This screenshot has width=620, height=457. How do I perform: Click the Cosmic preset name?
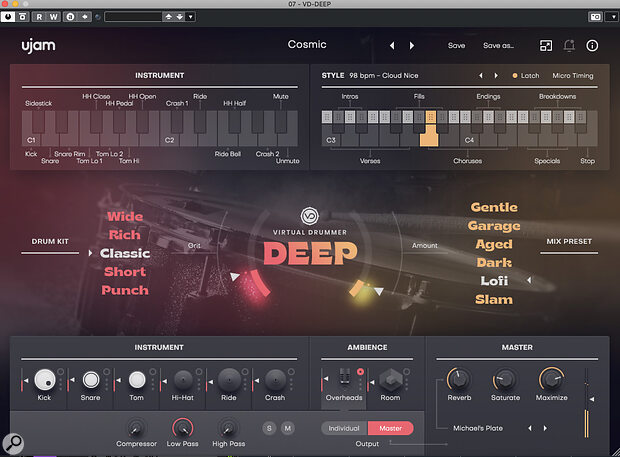coord(307,44)
